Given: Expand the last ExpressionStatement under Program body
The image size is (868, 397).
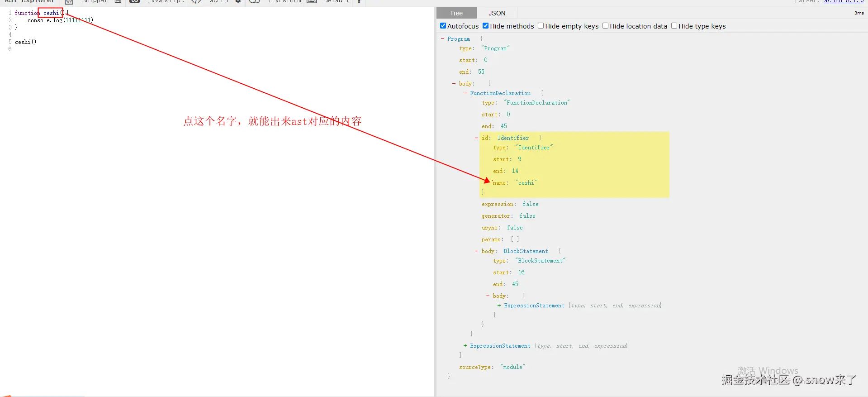Looking at the screenshot, I should 465,346.
